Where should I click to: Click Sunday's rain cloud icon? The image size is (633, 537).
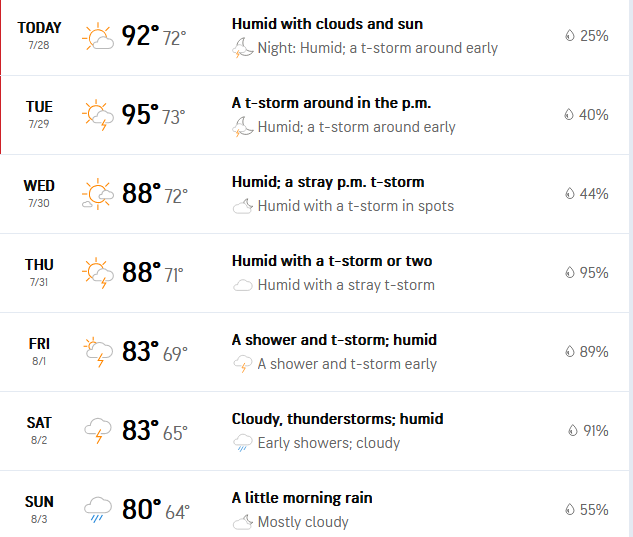(x=98, y=510)
